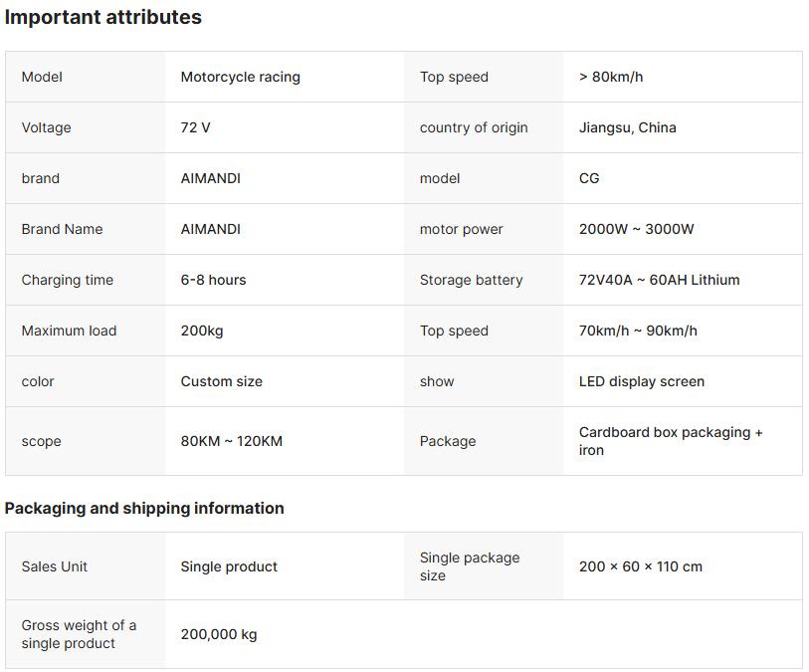Click the 'Custom size' color value
Image resolution: width=809 pixels, height=672 pixels.
click(x=221, y=381)
